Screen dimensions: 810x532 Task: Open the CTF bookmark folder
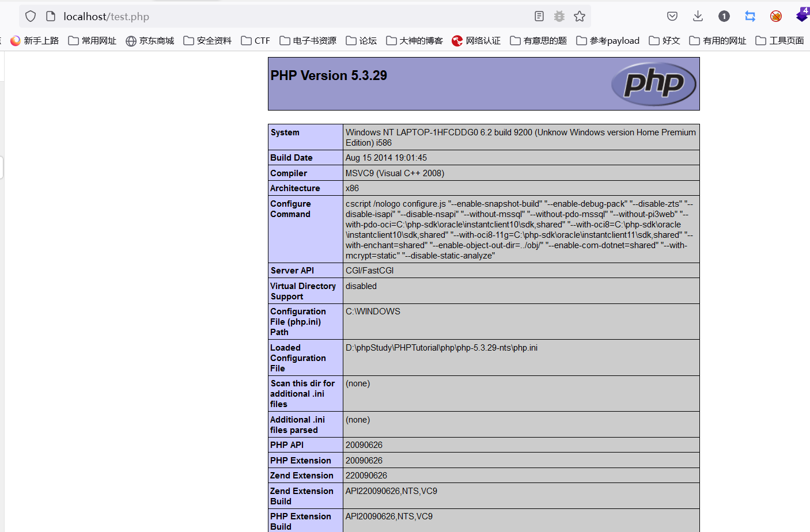pyautogui.click(x=255, y=40)
